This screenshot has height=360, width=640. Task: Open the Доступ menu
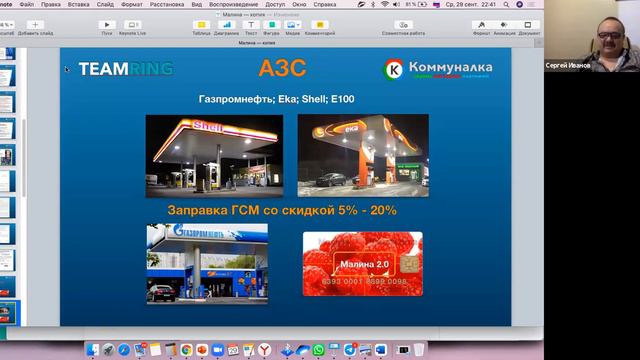275,4
